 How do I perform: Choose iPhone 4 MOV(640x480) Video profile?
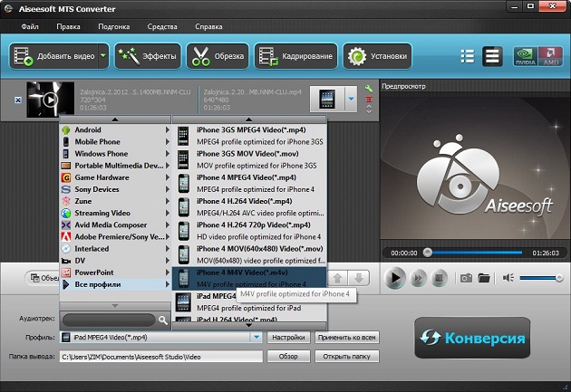click(249, 254)
